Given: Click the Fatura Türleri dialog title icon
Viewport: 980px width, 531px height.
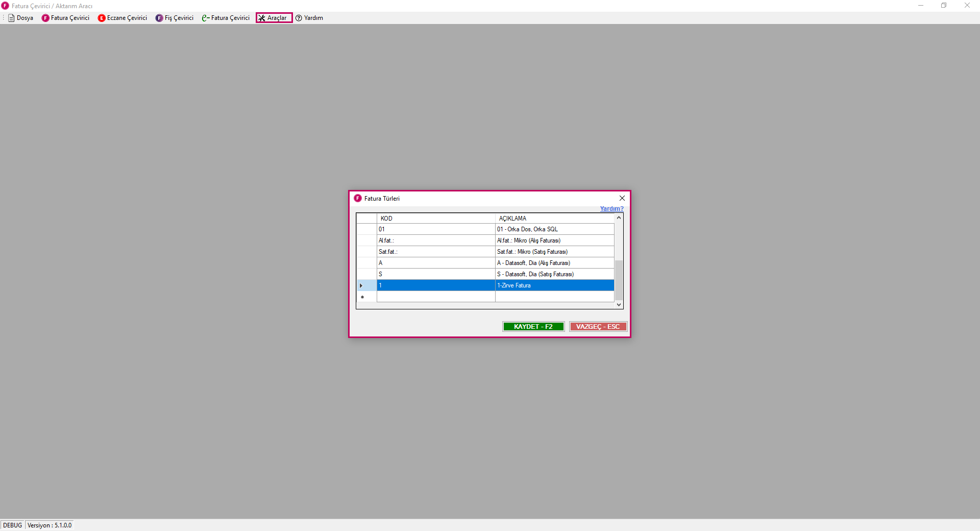Looking at the screenshot, I should (x=358, y=198).
